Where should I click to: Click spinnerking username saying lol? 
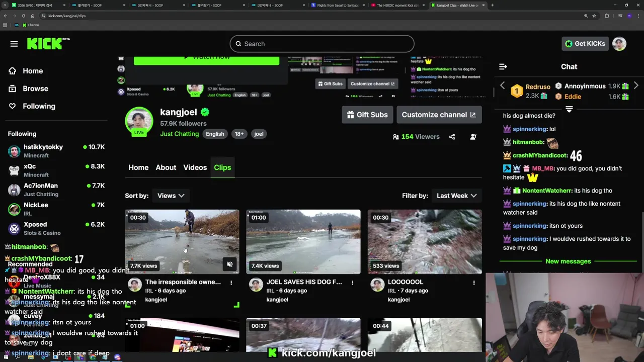pos(530,129)
